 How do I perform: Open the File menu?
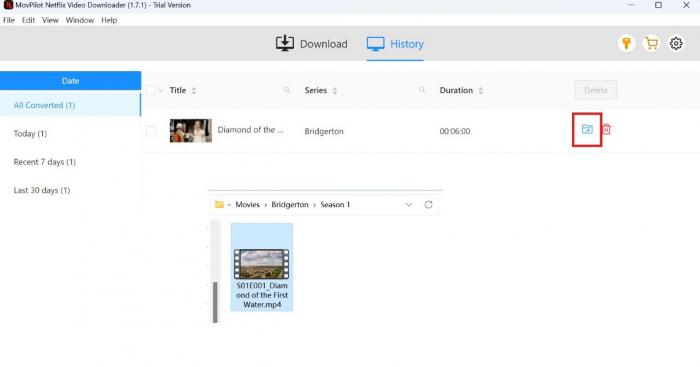pos(9,20)
